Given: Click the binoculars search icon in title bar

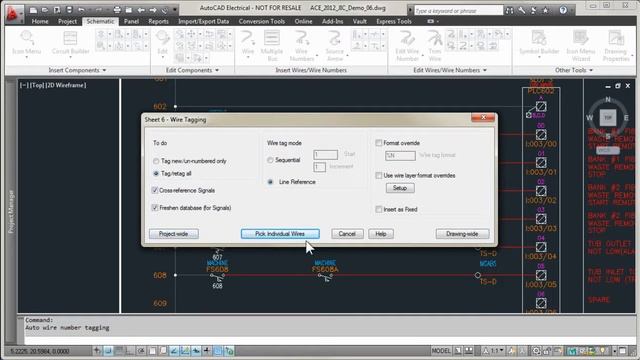Looking at the screenshot, I should pos(509,11).
